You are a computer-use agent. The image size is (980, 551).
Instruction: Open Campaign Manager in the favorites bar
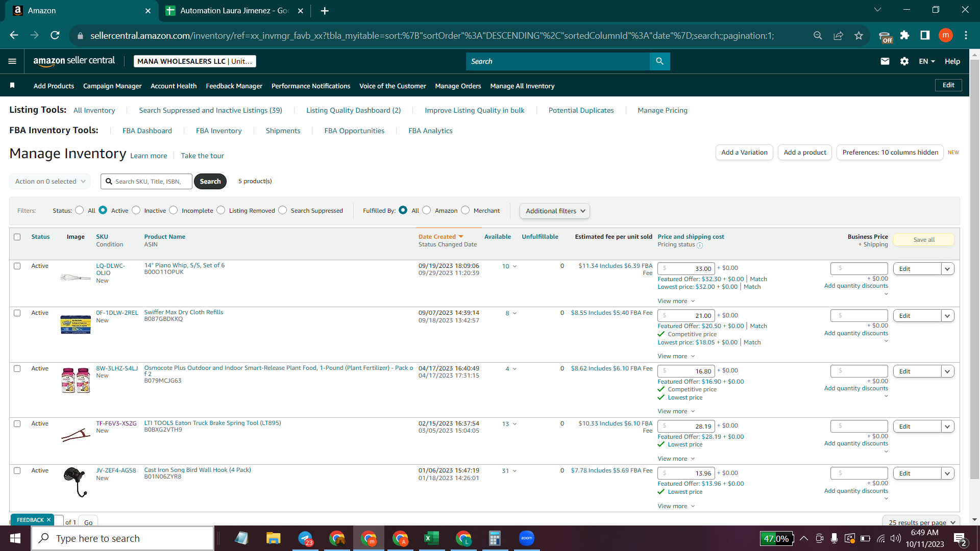pos(112,86)
